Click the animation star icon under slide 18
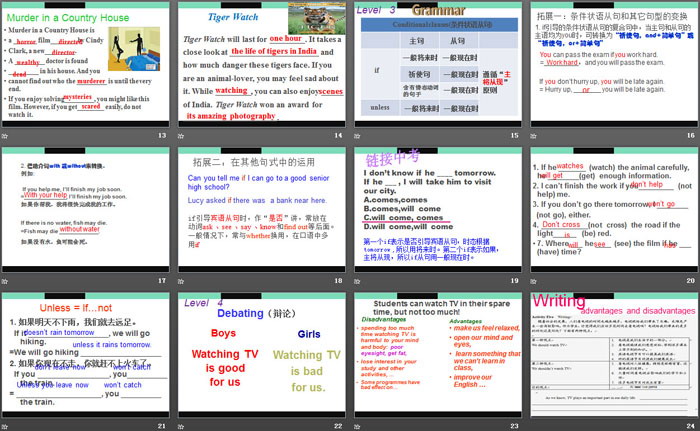 [181, 281]
